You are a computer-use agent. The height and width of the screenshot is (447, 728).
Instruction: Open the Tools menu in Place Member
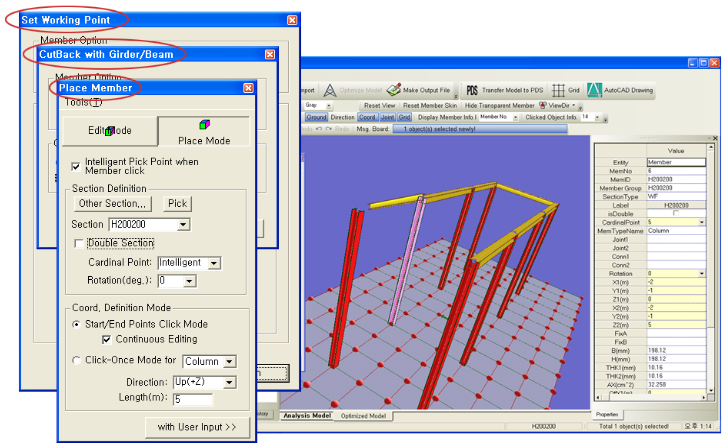click(82, 102)
